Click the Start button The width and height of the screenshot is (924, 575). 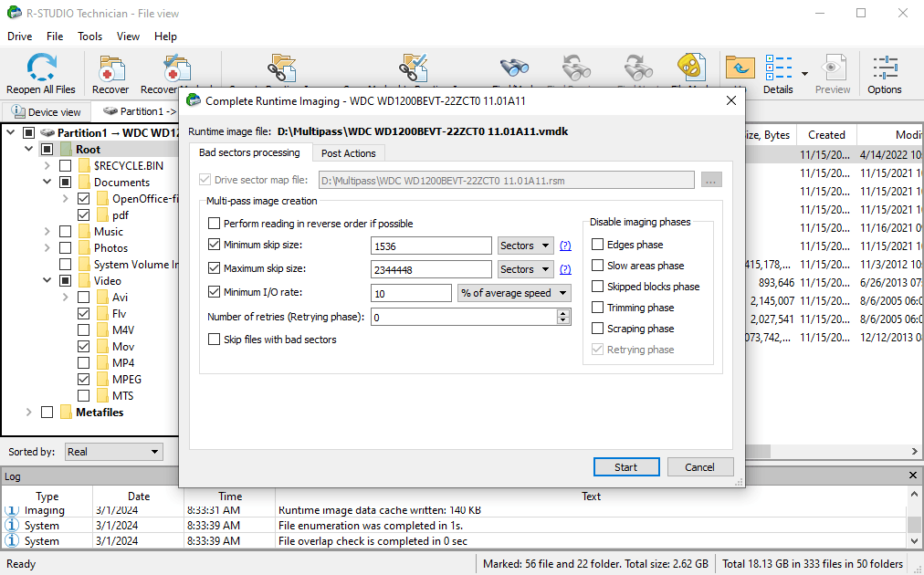625,467
